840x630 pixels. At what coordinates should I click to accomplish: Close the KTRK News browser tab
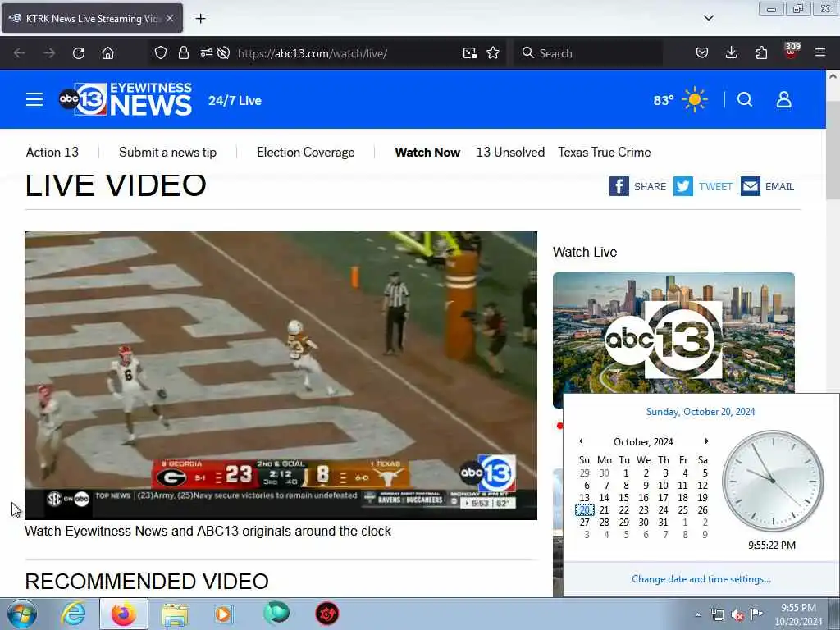(170, 18)
